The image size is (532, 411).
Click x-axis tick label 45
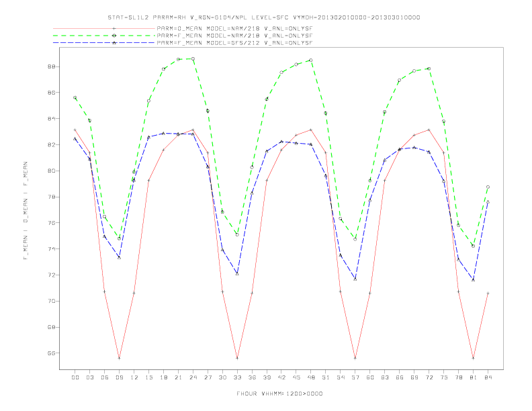pos(296,377)
